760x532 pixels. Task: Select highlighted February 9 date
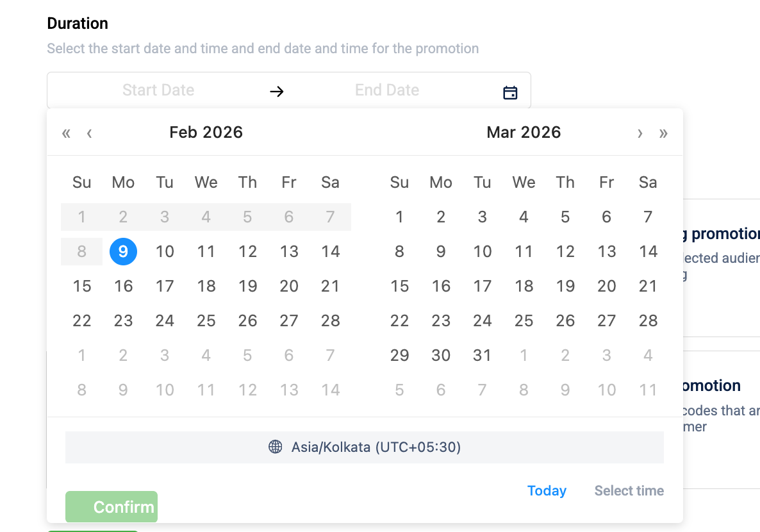pos(123,251)
